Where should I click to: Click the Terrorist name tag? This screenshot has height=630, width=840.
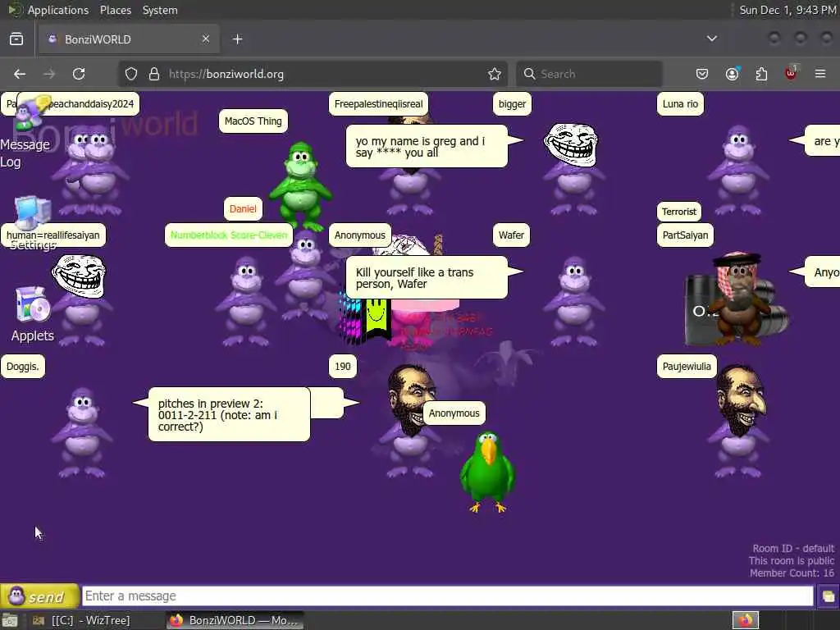[678, 212]
